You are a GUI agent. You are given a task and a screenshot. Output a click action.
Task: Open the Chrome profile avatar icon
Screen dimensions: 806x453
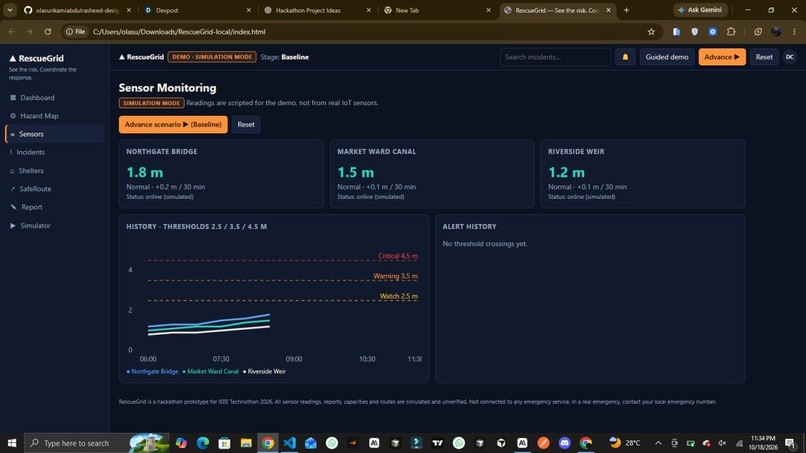coord(776,32)
